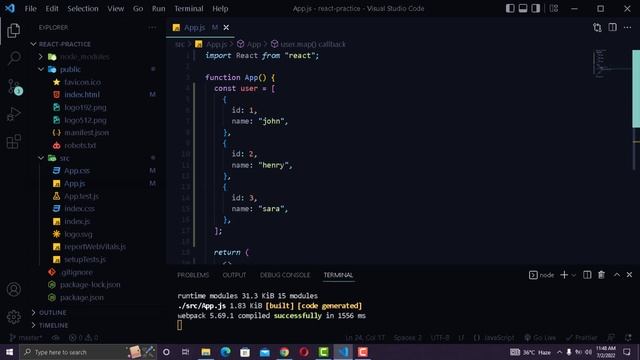Image resolution: width=640 pixels, height=360 pixels.
Task: Open Task View in taskbar
Action: coord(185,352)
